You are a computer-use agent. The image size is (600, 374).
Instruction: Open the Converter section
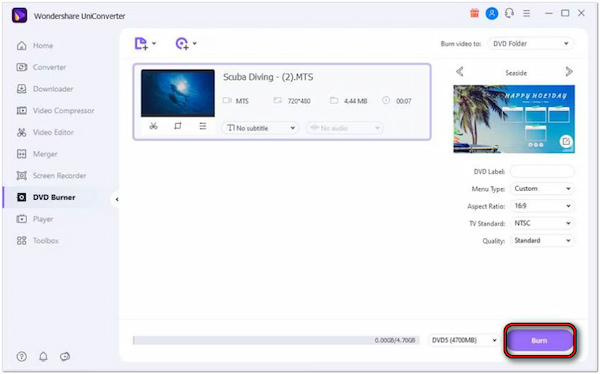point(42,67)
